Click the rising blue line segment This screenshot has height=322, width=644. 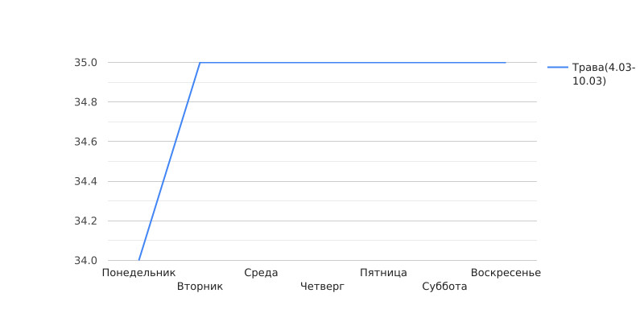click(169, 162)
